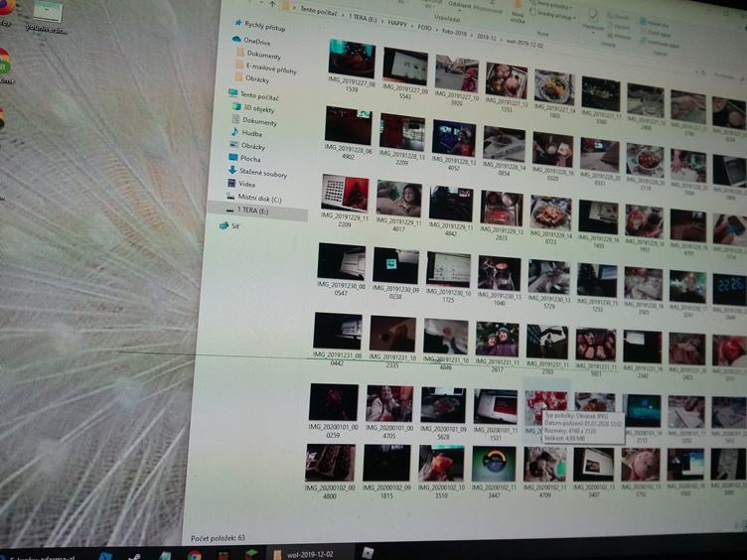
Task: Open Dokumenty under Tento počítač
Action: [254, 121]
